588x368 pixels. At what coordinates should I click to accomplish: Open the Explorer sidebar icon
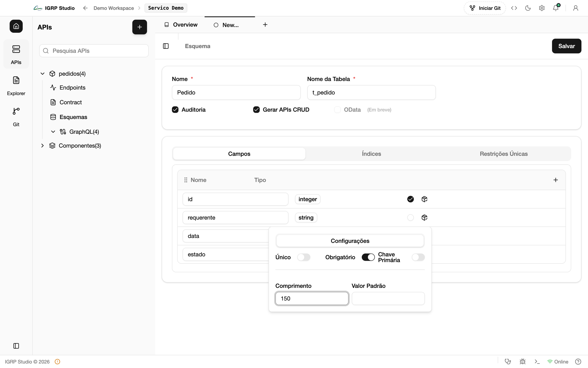(16, 86)
